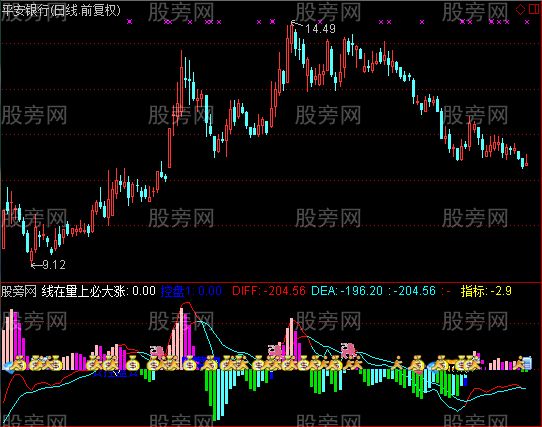Select the chart title 平安银行(日线.前复权)
The height and width of the screenshot is (427, 542).
[x=61, y=10]
